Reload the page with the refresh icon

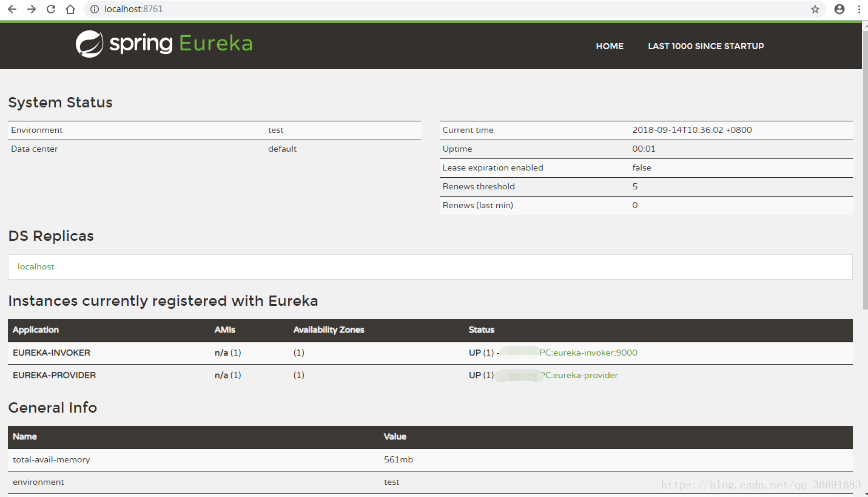51,9
